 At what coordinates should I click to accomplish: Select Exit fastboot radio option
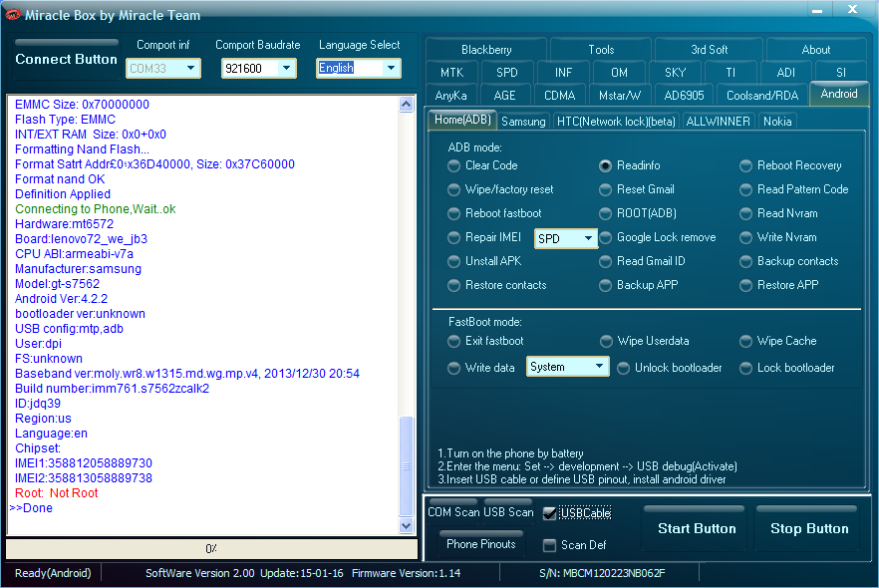click(453, 342)
